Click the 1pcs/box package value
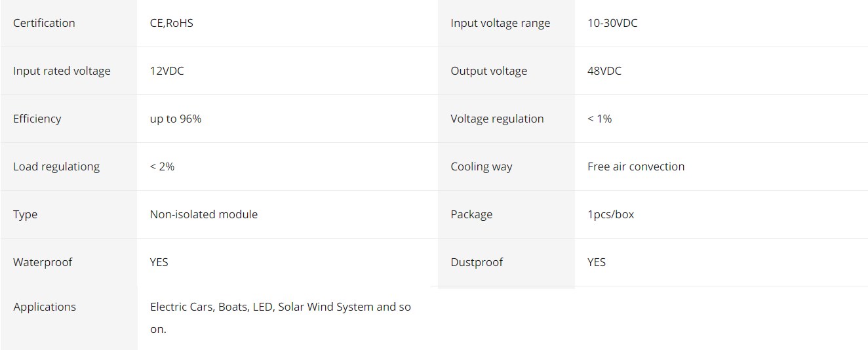The width and height of the screenshot is (868, 350). tap(610, 214)
